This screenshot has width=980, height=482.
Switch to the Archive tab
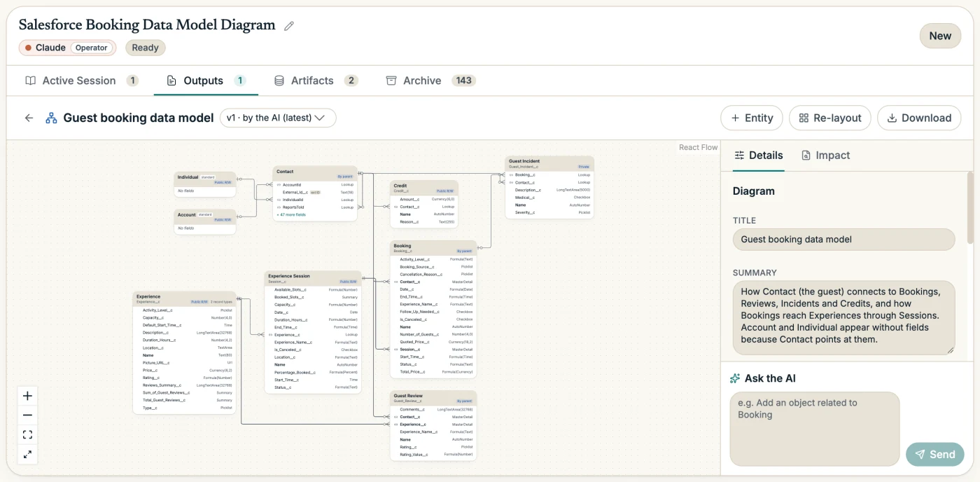point(430,81)
